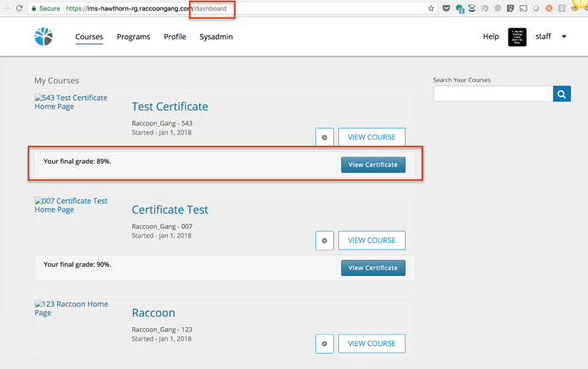Expand the staff user dropdown arrow
Viewport: 588px width, 369px height.
563,37
